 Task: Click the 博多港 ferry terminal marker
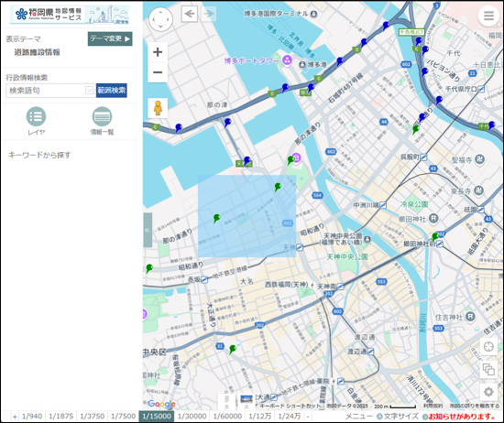(302, 65)
